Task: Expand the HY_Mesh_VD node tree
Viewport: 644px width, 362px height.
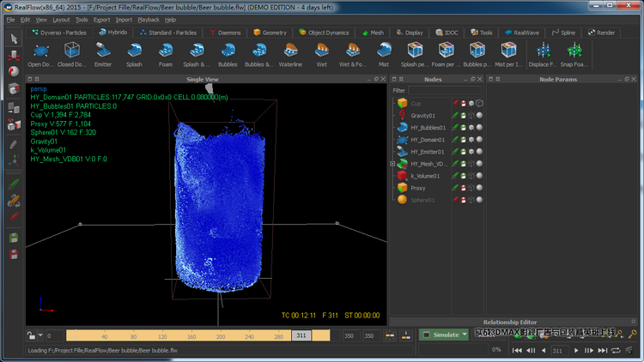Action: click(x=392, y=164)
